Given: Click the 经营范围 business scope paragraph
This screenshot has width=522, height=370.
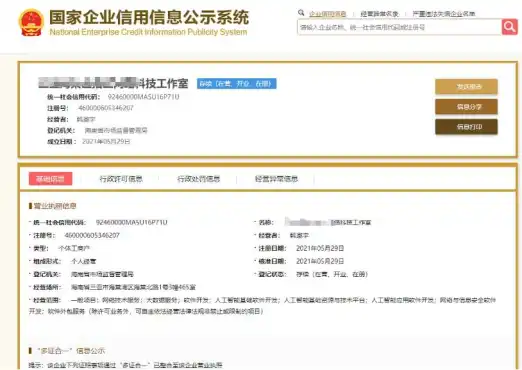Looking at the screenshot, I should click(x=262, y=306).
